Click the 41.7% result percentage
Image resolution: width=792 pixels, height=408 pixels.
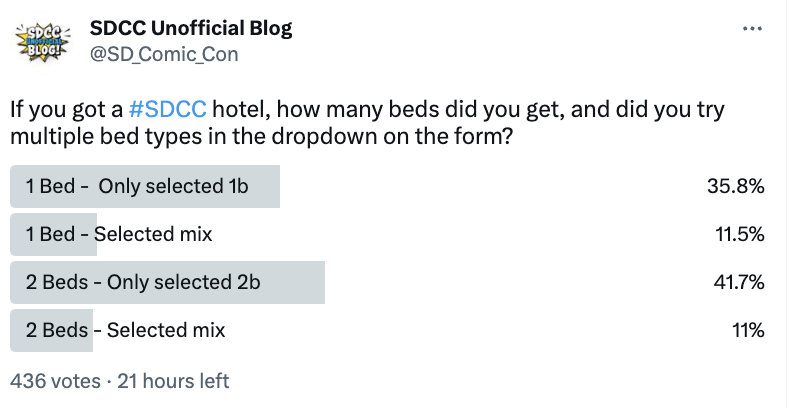point(738,282)
